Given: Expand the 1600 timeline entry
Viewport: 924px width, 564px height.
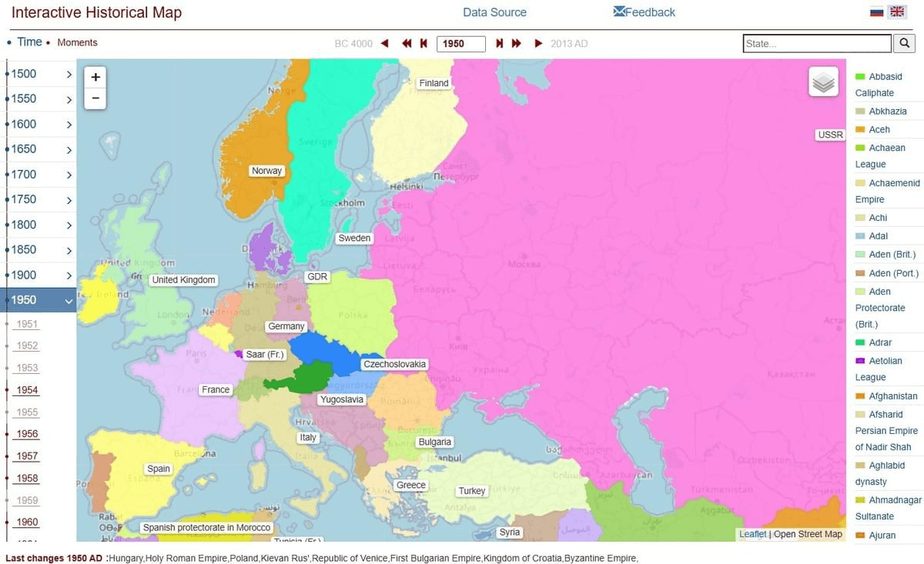Looking at the screenshot, I should coord(68,124).
